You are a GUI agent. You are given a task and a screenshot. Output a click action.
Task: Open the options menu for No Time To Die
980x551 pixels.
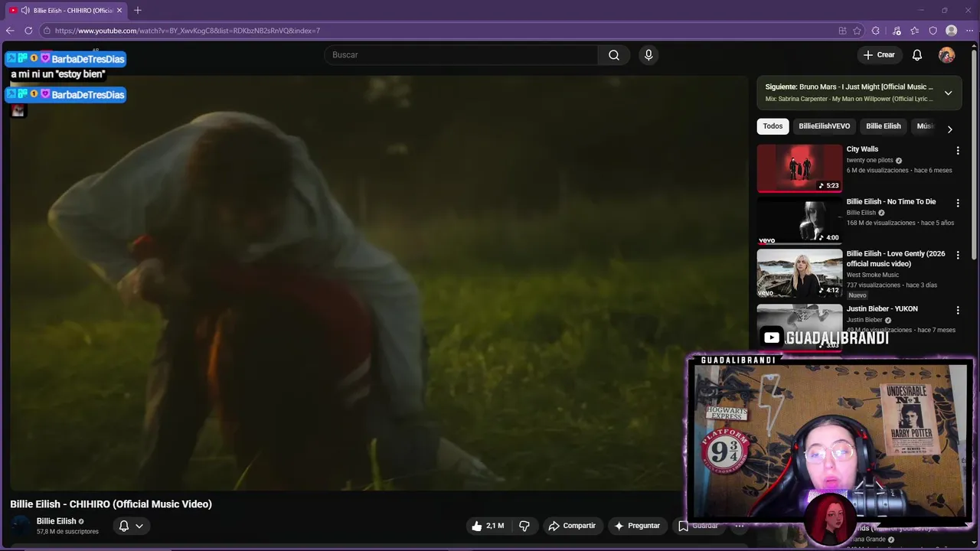(958, 203)
